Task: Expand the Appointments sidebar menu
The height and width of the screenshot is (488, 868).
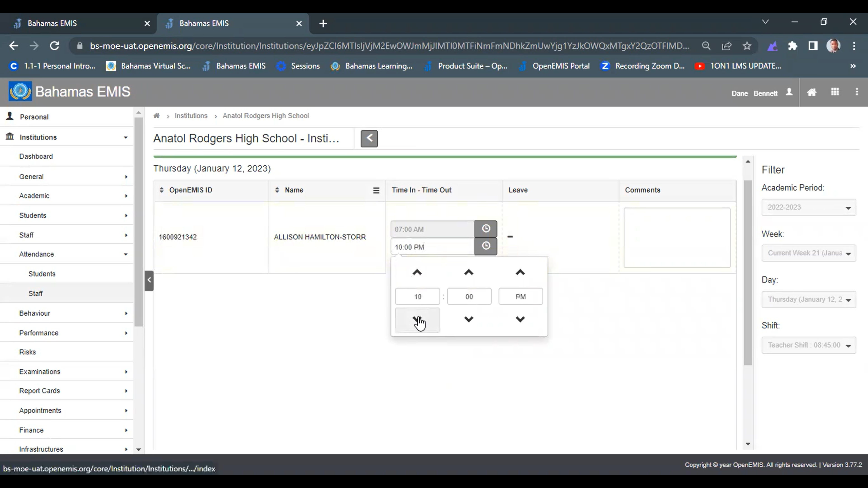Action: click(x=67, y=411)
